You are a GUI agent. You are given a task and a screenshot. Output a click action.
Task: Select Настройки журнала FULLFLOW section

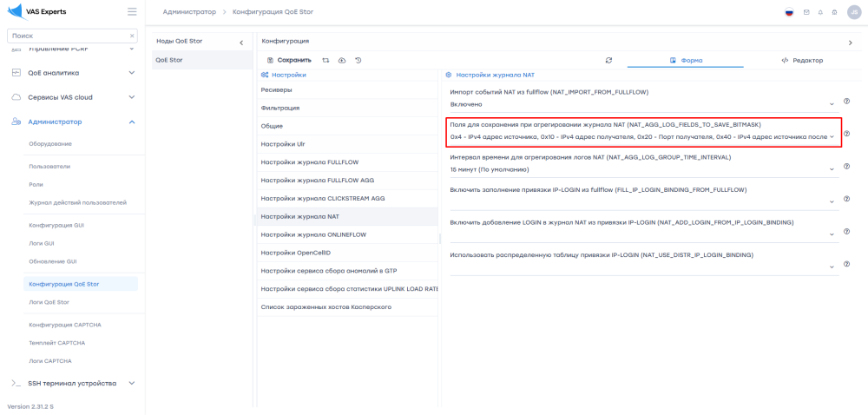tap(310, 162)
